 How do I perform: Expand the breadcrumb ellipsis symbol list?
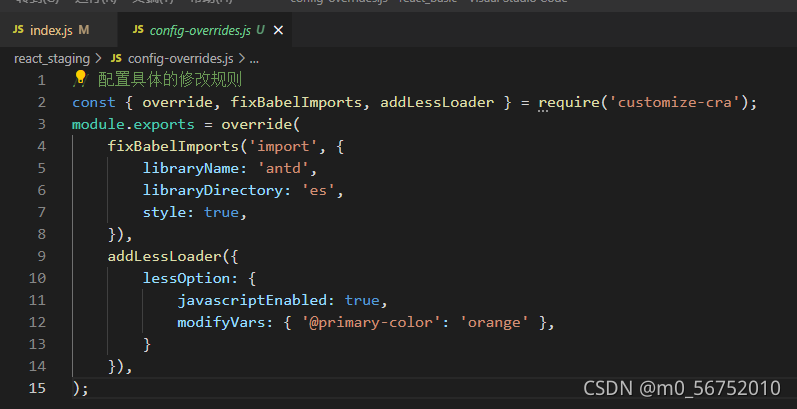coord(255,59)
